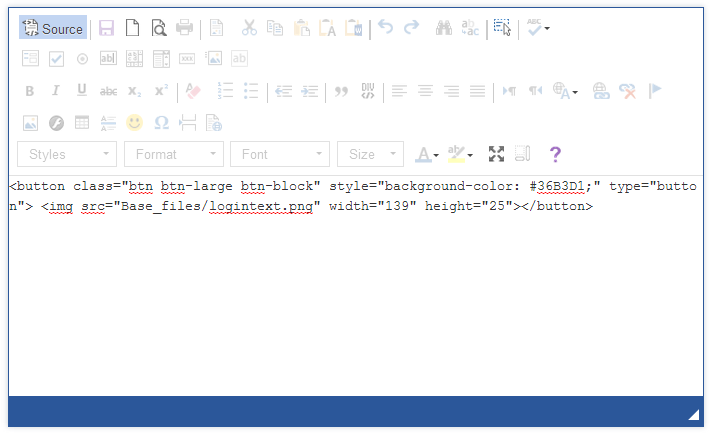Screen dimensions: 714x436
Task: Insert a Selection Field icon
Action: click(161, 59)
